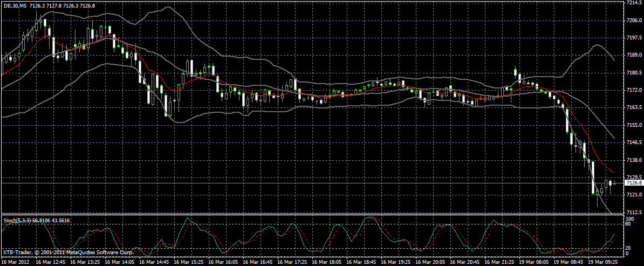The image size is (644, 266).
Task: Click price scale value 7189.0
Action: [x=633, y=54]
